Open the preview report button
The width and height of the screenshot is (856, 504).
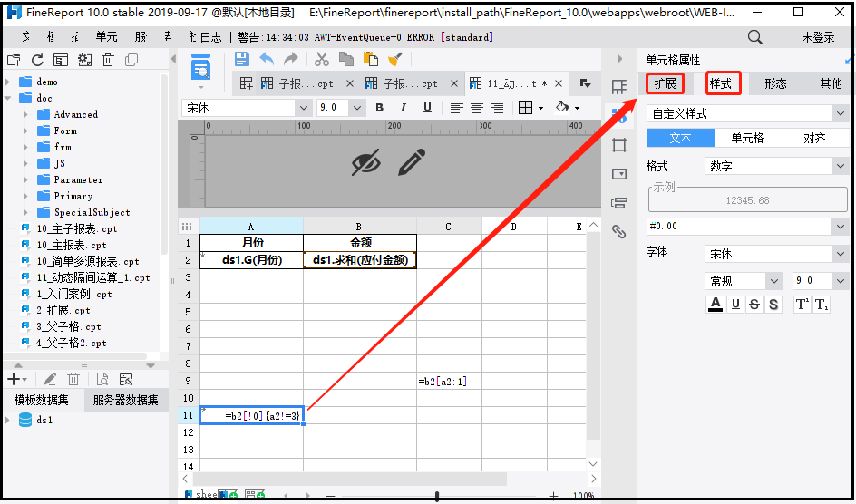tap(201, 67)
